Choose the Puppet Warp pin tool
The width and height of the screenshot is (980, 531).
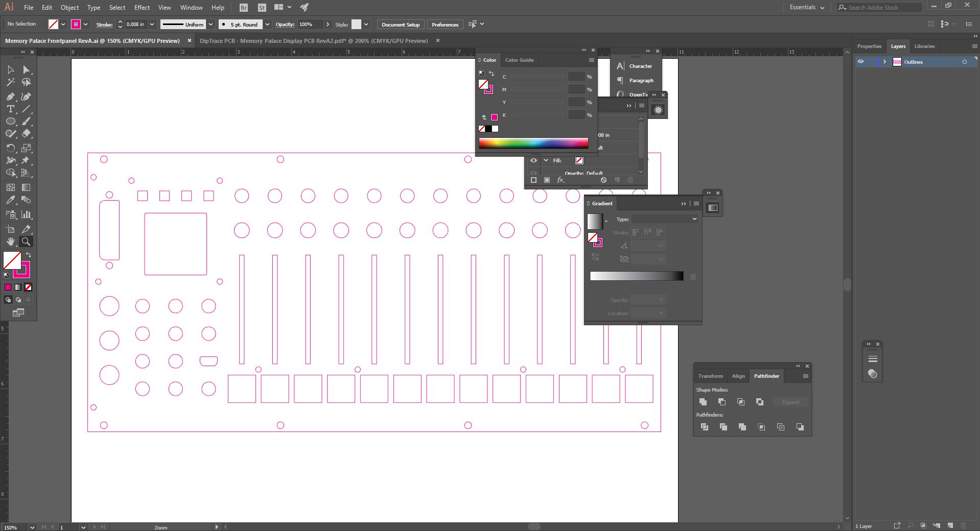pyautogui.click(x=26, y=160)
